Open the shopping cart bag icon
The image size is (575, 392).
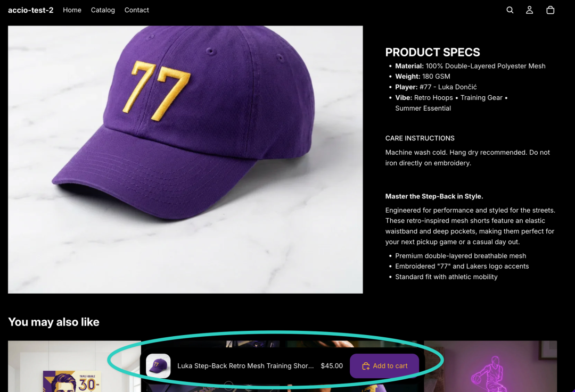click(550, 10)
